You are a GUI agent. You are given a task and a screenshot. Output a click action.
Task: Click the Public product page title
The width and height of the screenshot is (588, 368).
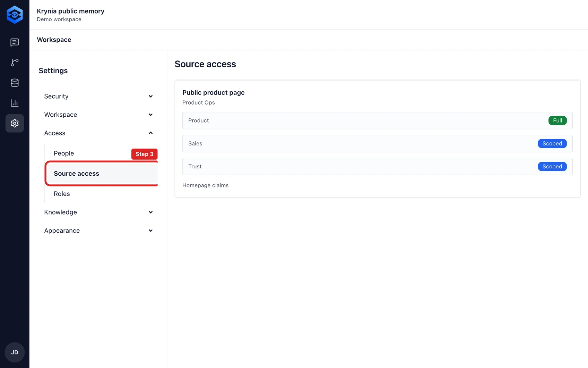(x=214, y=92)
